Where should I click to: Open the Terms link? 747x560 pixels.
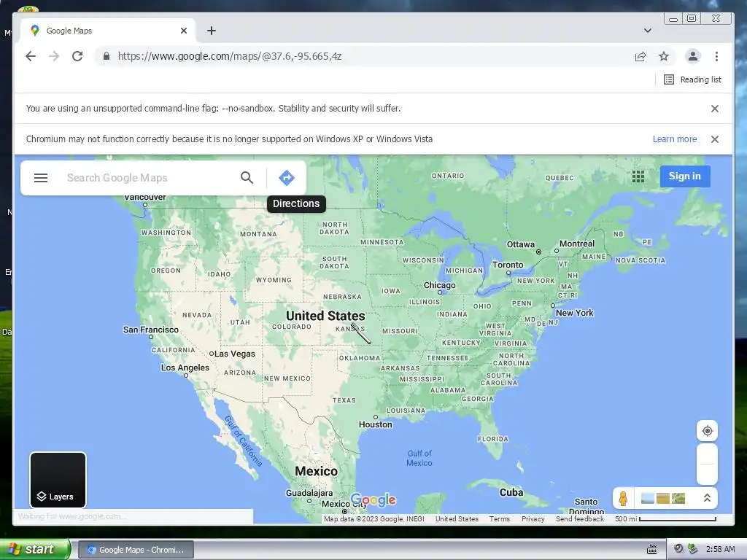coord(499,519)
